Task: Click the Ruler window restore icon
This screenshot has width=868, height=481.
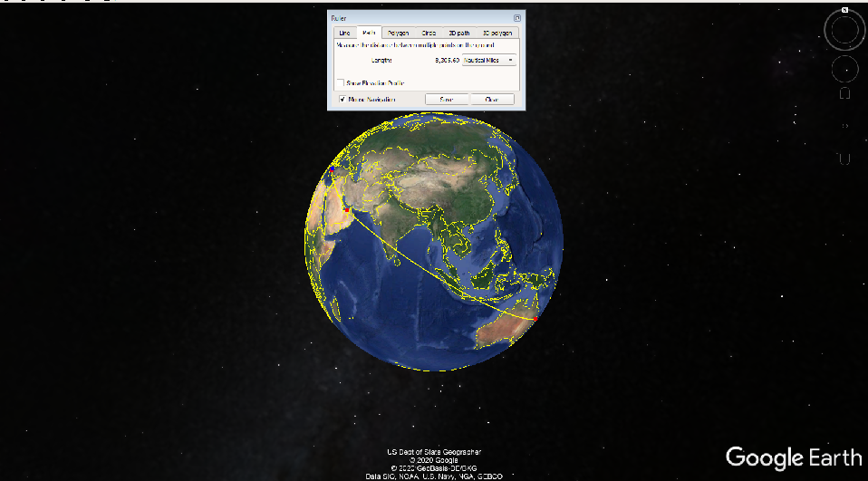Action: pyautogui.click(x=517, y=18)
